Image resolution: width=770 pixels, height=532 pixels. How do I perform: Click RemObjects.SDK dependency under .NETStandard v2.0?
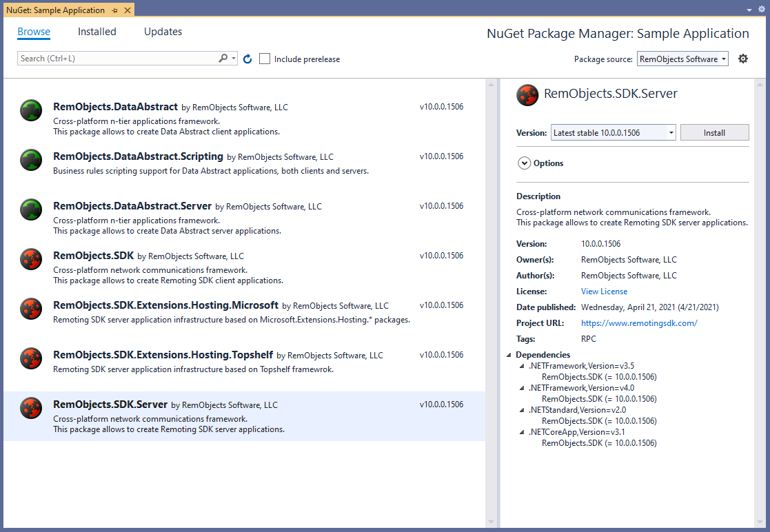599,421
